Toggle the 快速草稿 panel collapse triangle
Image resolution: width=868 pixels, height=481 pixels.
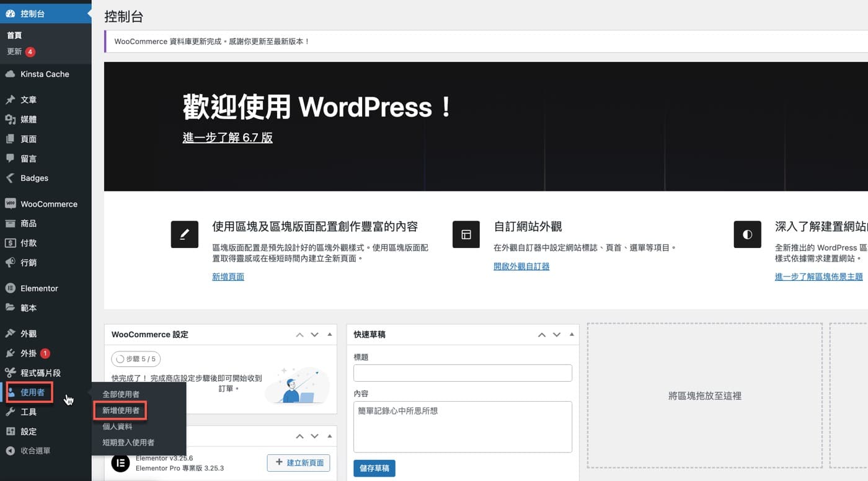point(572,335)
